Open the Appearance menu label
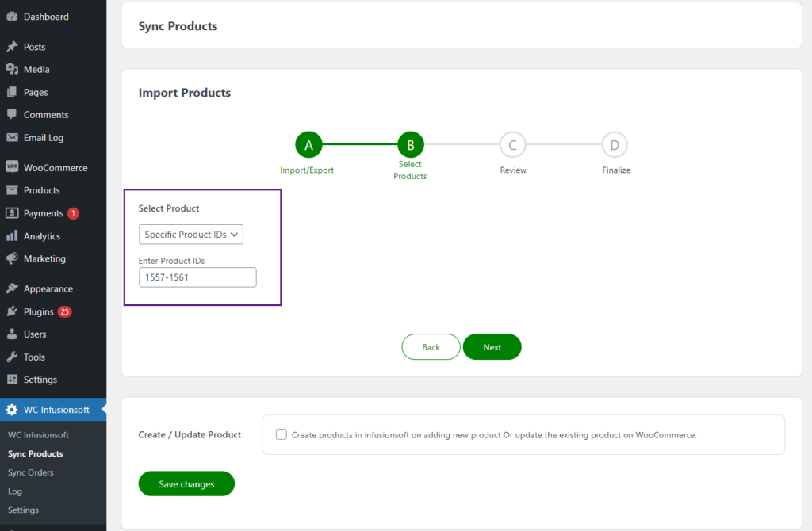Image resolution: width=812 pixels, height=531 pixels. (x=48, y=288)
